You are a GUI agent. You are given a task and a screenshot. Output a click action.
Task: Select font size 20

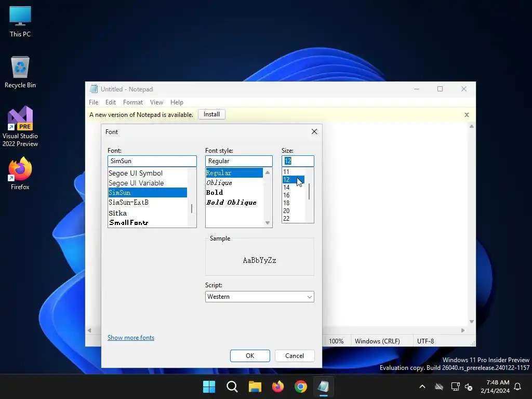[294, 211]
